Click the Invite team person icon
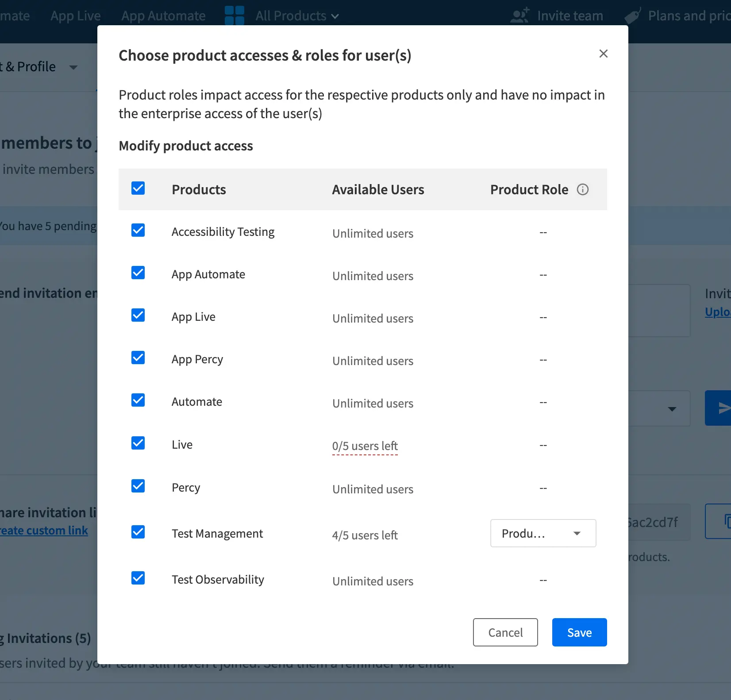Viewport: 731px width, 700px height. [519, 15]
